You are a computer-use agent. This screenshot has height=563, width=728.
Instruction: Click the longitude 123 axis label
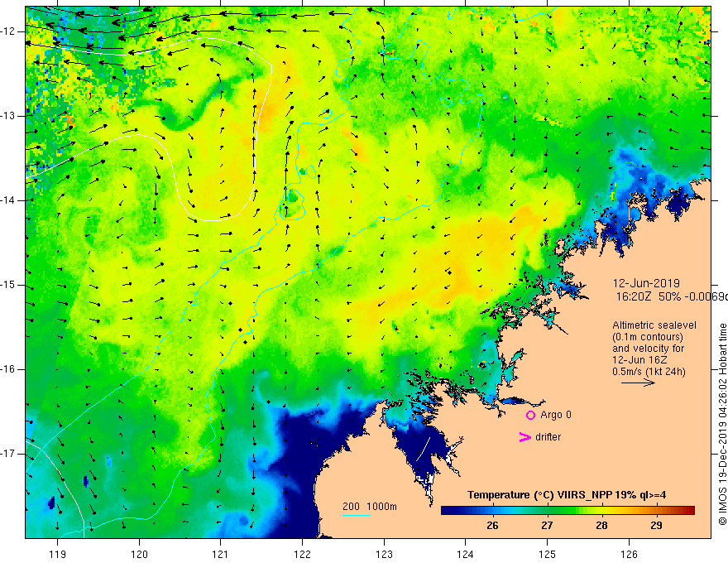pos(384,554)
